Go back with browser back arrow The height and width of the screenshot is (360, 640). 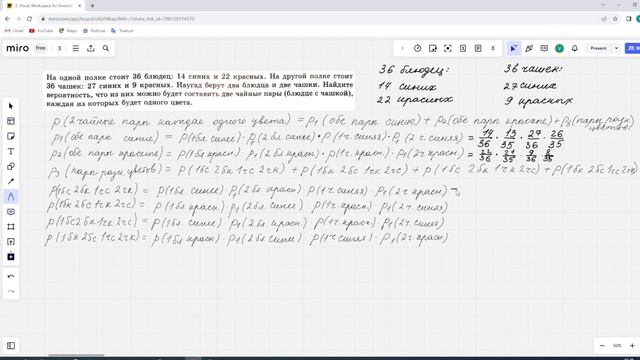click(x=7, y=19)
